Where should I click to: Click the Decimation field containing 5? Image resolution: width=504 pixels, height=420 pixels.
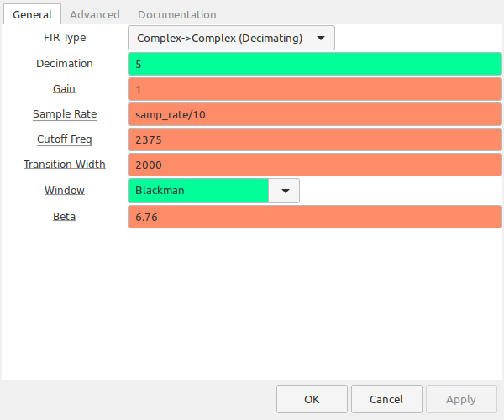(315, 64)
